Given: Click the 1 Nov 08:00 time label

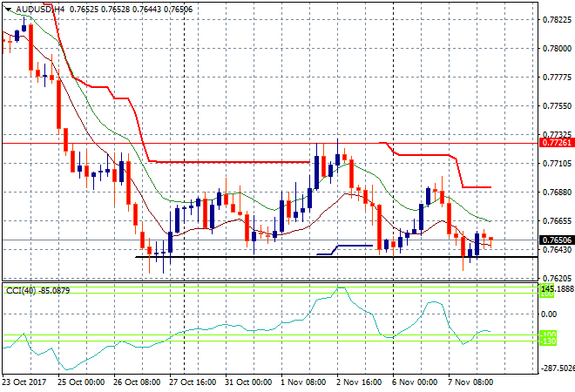Looking at the screenshot, I should tap(303, 382).
